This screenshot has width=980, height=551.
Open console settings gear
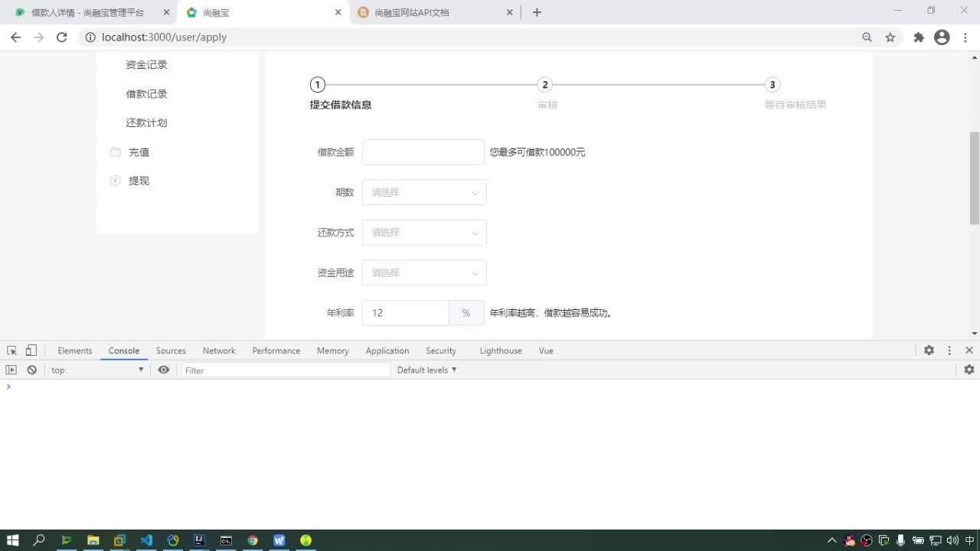click(969, 370)
